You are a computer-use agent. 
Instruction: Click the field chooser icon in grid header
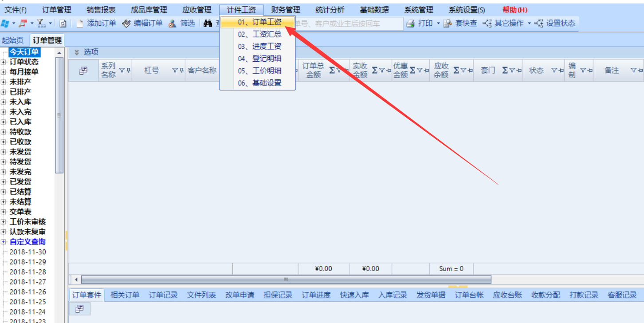(83, 70)
